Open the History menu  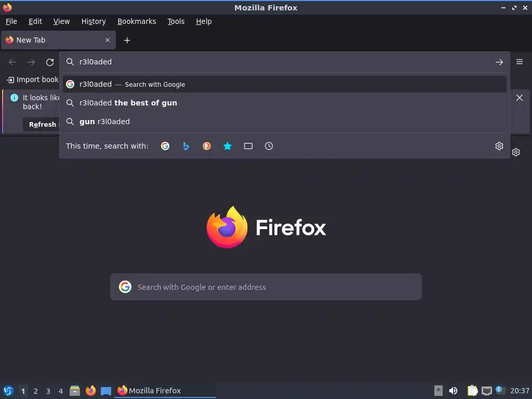coord(94,21)
